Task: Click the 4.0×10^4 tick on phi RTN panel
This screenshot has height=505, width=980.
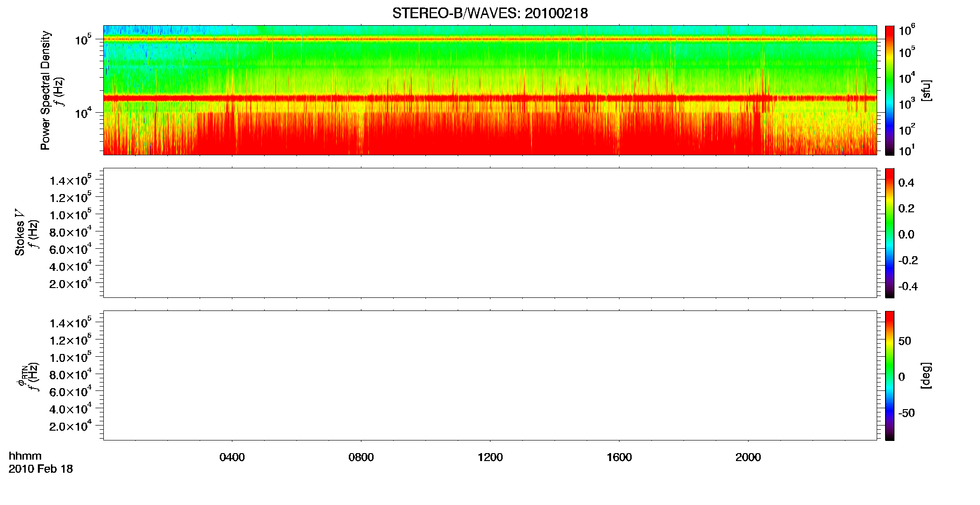Action: pos(71,409)
